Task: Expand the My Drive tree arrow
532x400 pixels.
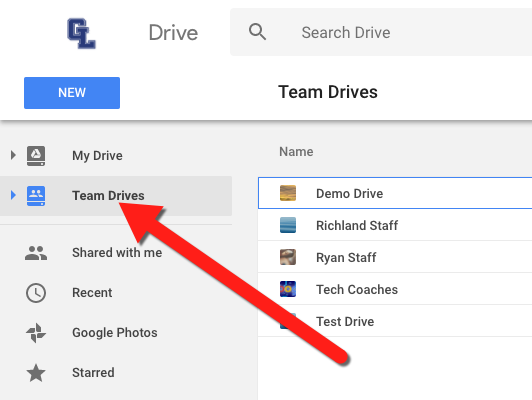Action: pyautogui.click(x=13, y=155)
